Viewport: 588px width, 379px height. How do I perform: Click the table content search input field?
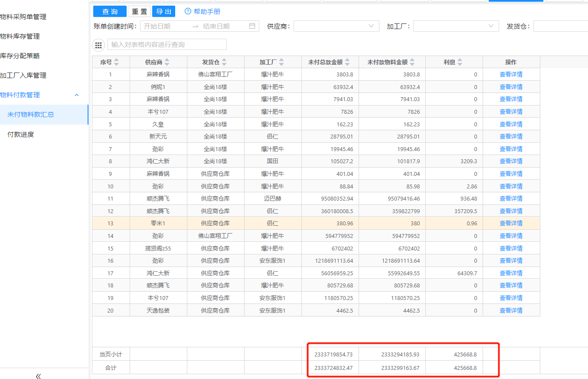coord(167,44)
